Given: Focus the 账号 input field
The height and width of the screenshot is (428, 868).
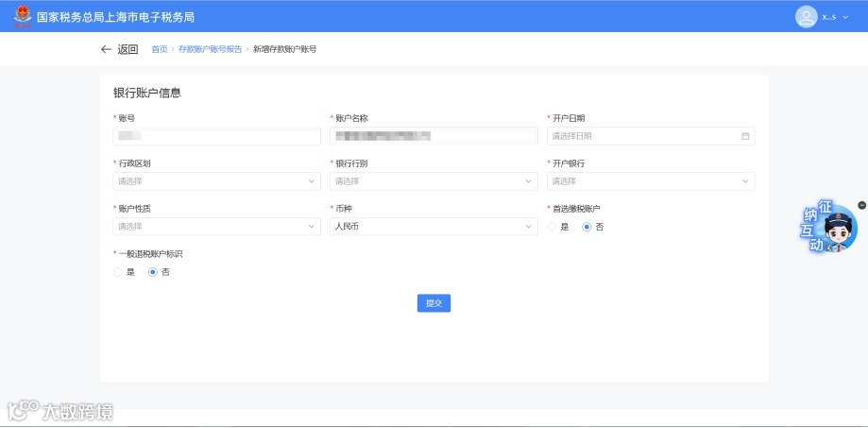Looking at the screenshot, I should [x=217, y=136].
